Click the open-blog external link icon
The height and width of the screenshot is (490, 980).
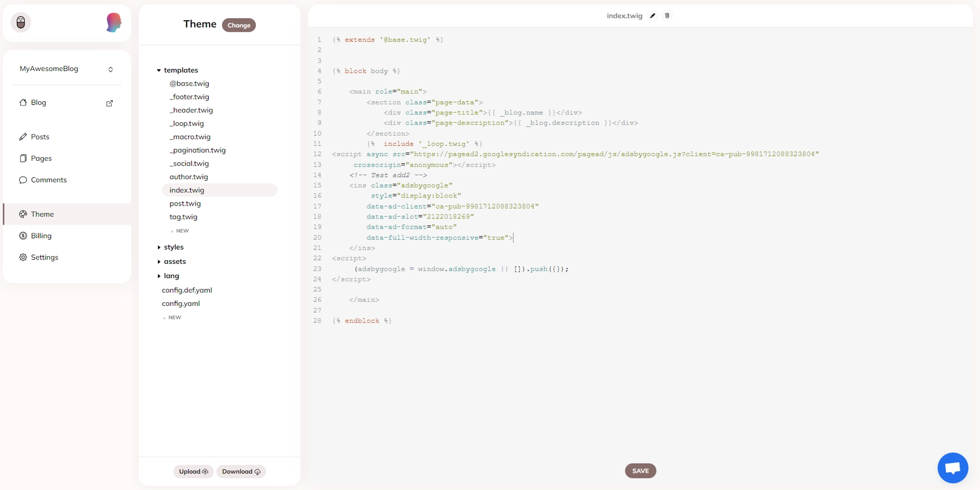[x=110, y=103]
